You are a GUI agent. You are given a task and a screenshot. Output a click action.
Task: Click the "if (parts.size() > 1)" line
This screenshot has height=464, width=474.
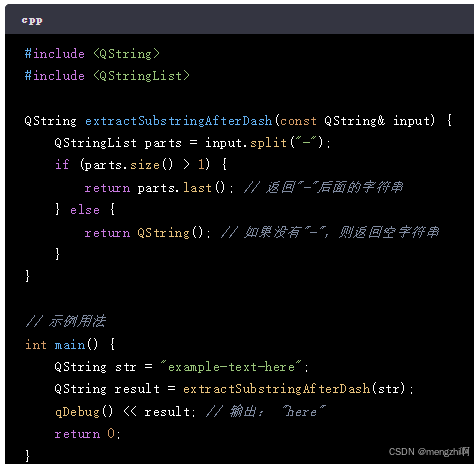141,165
